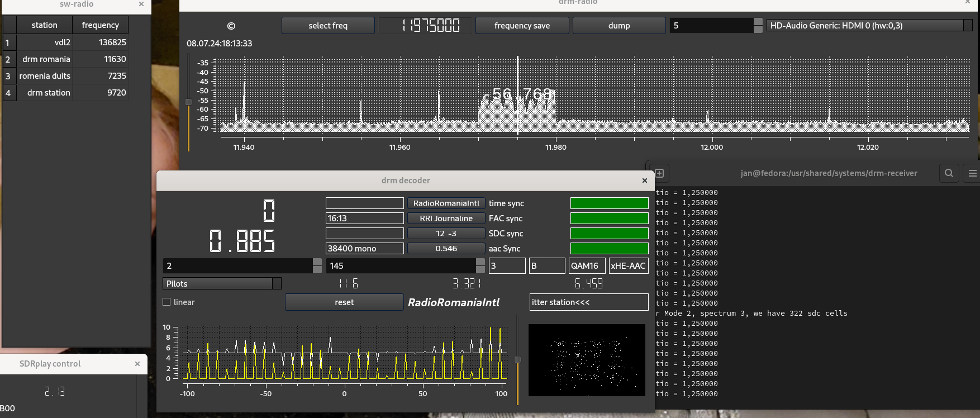Click the time sync green indicator
This screenshot has height=418, width=980.
coord(610,203)
